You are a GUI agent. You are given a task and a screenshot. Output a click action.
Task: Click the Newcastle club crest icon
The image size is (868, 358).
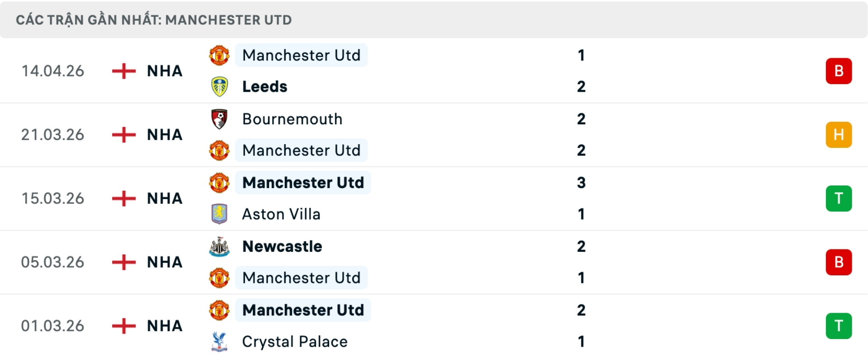pos(219,246)
